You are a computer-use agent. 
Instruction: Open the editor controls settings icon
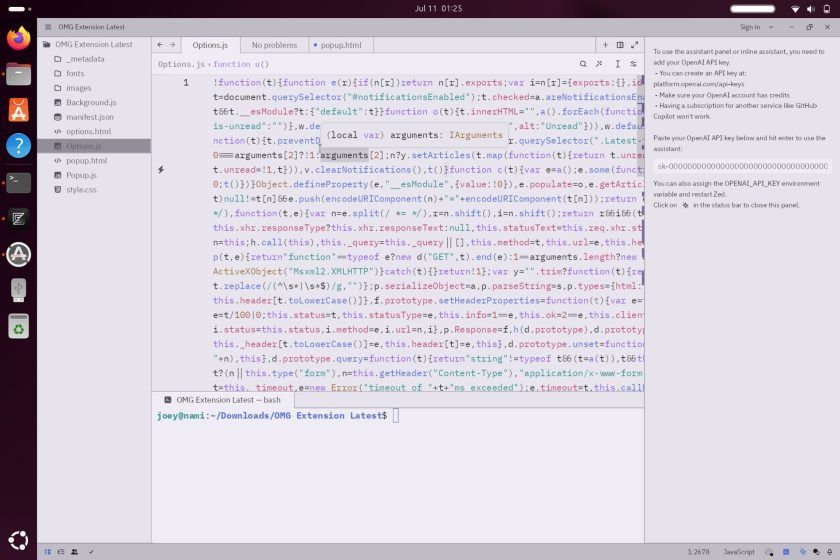[634, 64]
